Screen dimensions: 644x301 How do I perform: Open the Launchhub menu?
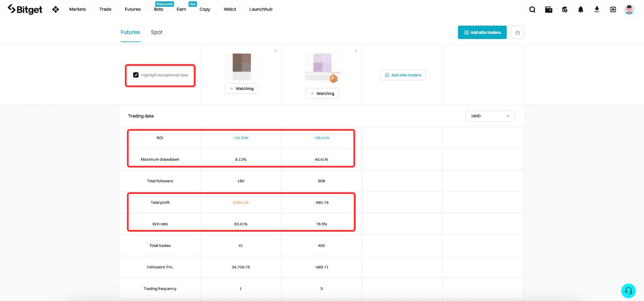pyautogui.click(x=261, y=9)
